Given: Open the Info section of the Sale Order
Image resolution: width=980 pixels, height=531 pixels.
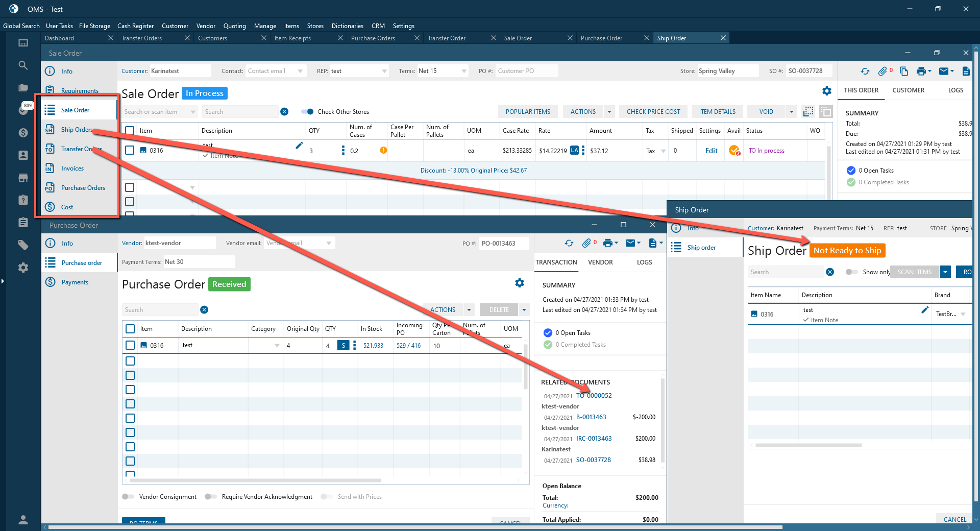Looking at the screenshot, I should tap(67, 71).
